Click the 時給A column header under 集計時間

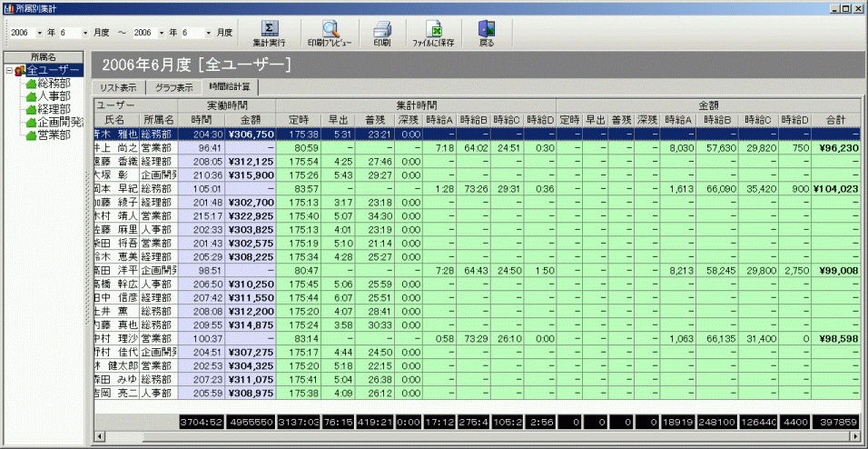439,119
